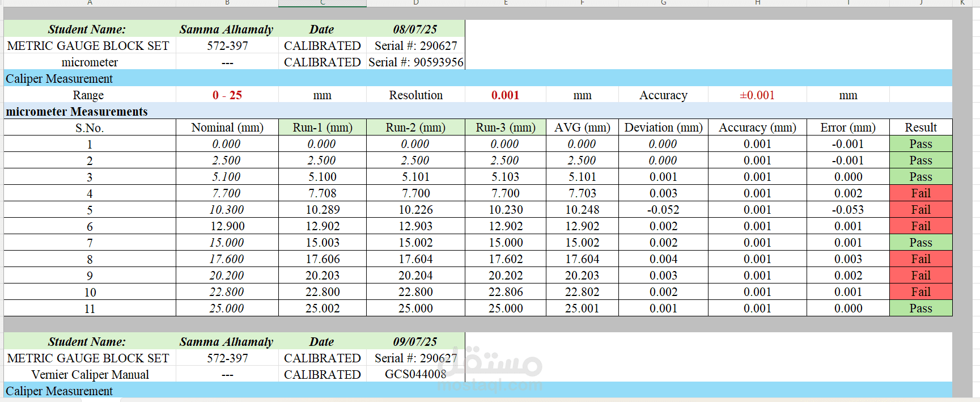Click the Serial #: 90593956 cell
This screenshot has width=980, height=402.
(x=415, y=62)
